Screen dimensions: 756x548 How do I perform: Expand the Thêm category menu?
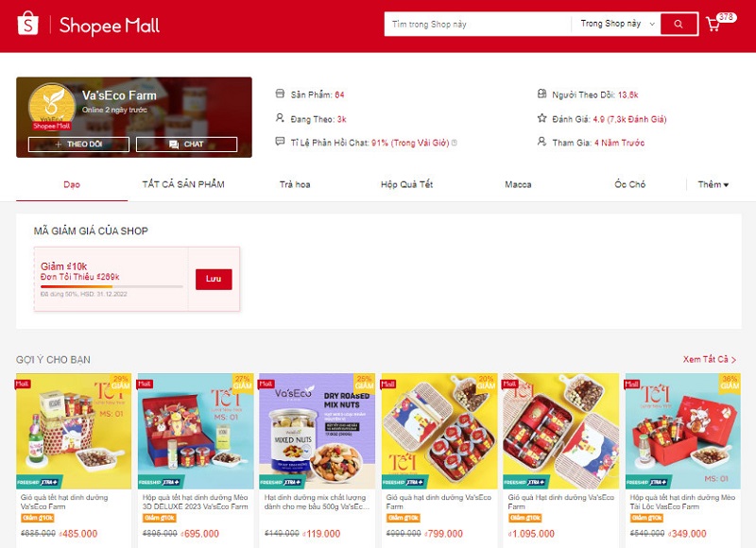[x=713, y=184]
